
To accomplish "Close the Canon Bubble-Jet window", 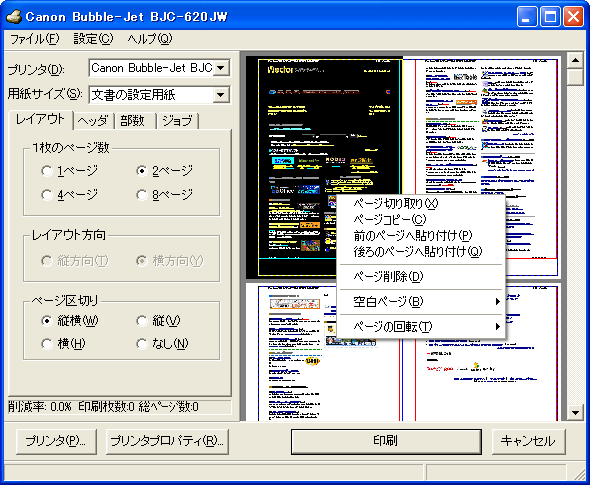I will (573, 17).
